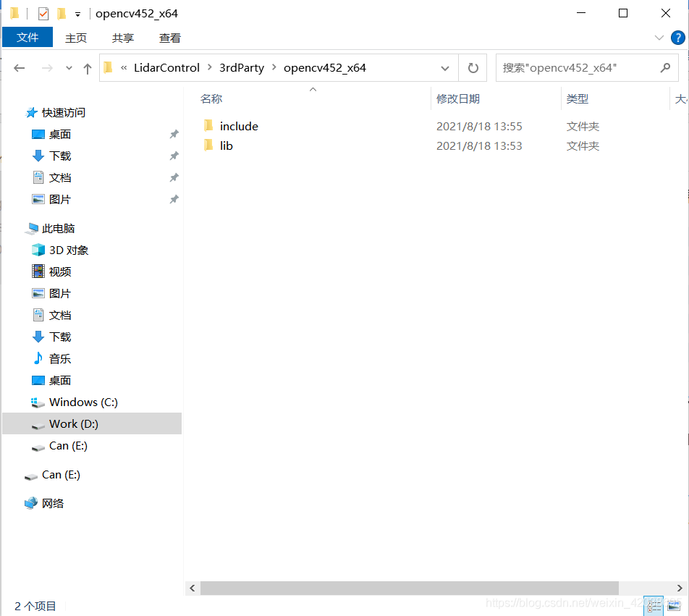The image size is (689, 616).
Task: Click the pin icon beside 桌面
Action: pyautogui.click(x=174, y=134)
